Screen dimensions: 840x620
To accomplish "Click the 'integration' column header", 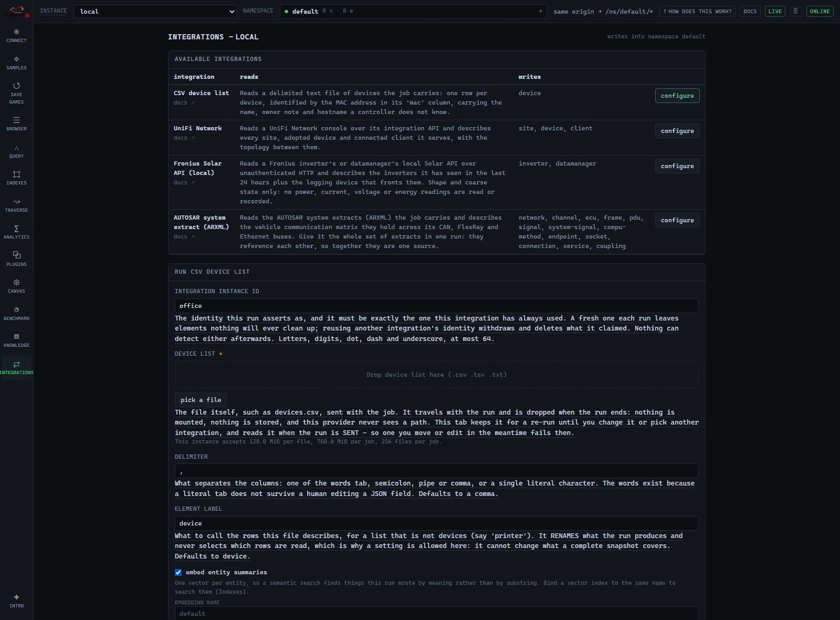I will (x=194, y=77).
